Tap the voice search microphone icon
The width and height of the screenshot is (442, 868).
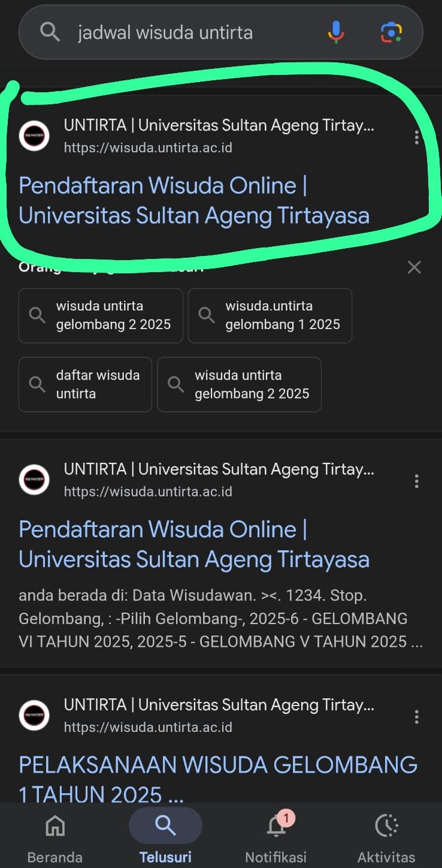pos(336,32)
